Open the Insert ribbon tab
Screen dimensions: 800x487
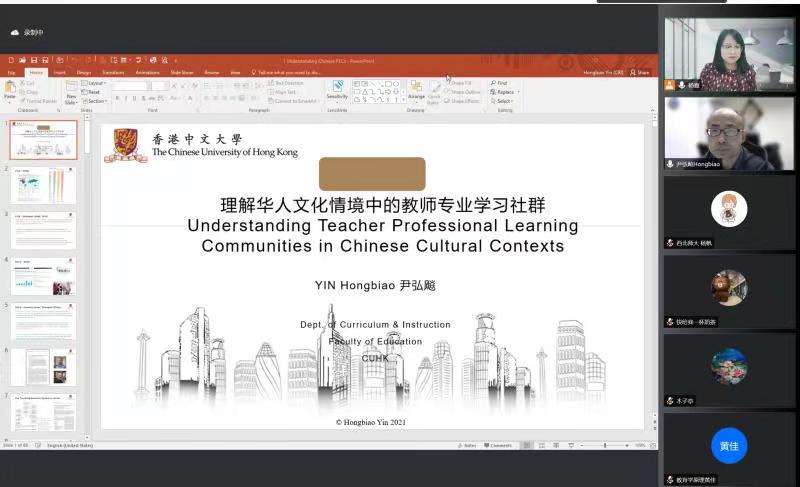(x=60, y=72)
